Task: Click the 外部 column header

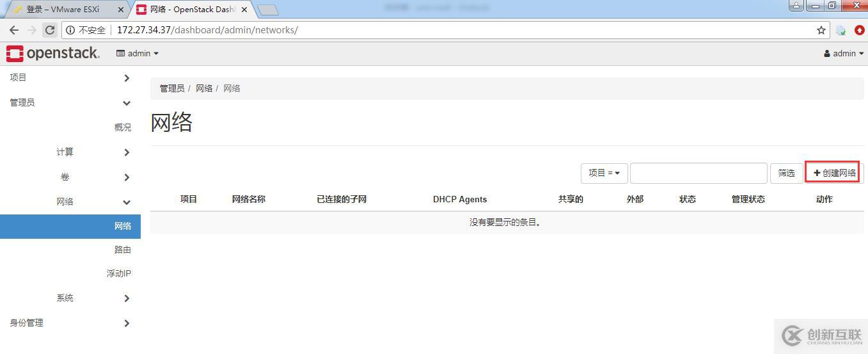Action: coord(635,199)
